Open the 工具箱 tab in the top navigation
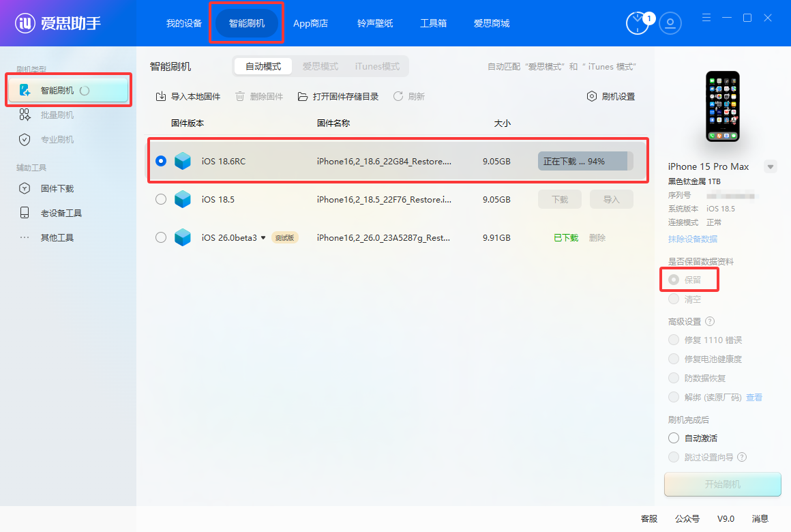This screenshot has width=791, height=532. pos(433,23)
